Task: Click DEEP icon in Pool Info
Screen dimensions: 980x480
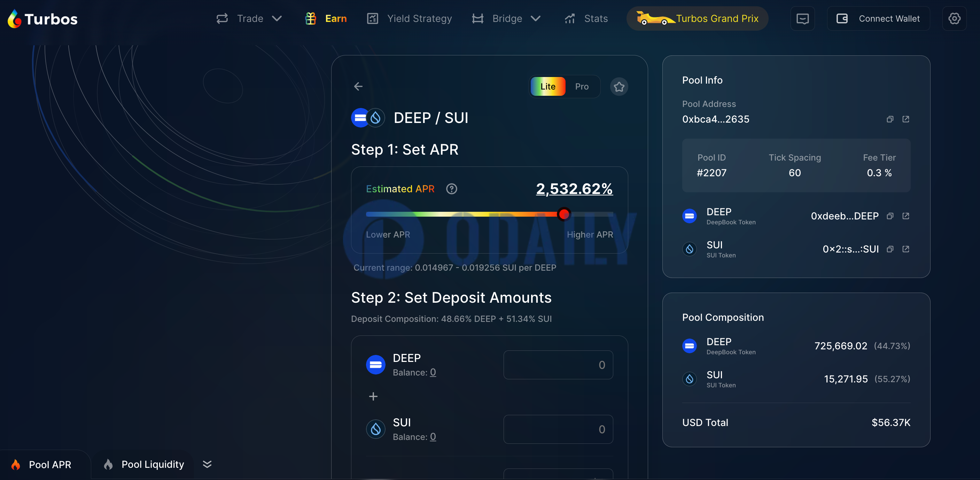Action: 689,216
